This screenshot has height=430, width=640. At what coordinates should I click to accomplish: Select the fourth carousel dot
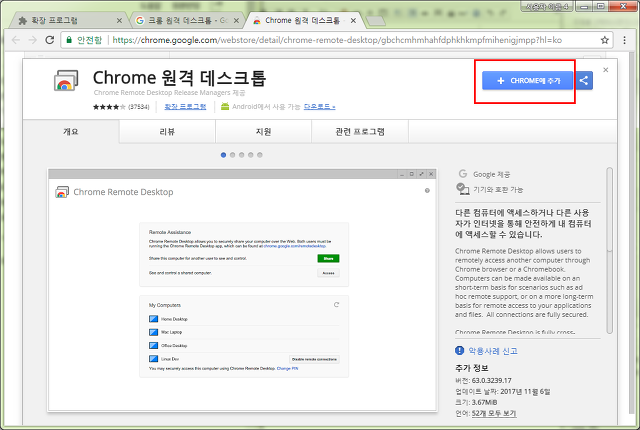[251, 155]
